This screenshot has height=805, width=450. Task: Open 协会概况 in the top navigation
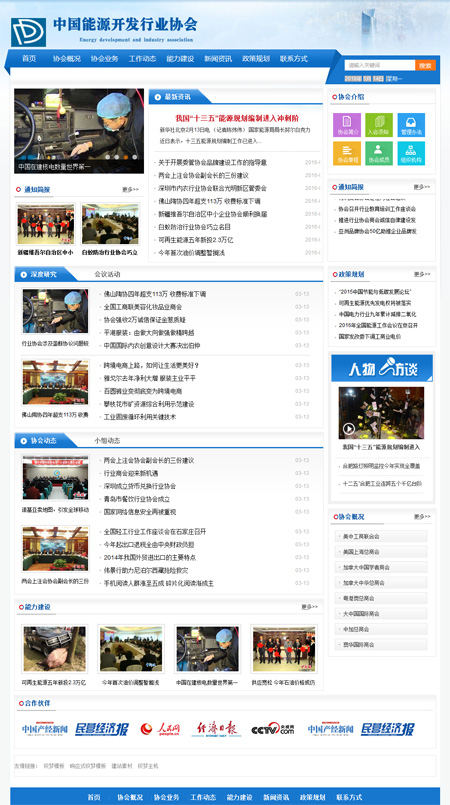coord(67,59)
